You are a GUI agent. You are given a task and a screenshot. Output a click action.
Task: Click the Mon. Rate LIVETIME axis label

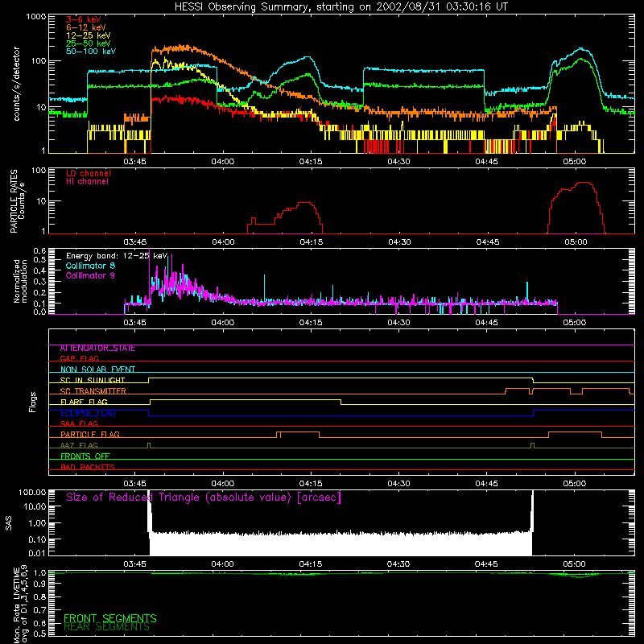[x=20, y=605]
